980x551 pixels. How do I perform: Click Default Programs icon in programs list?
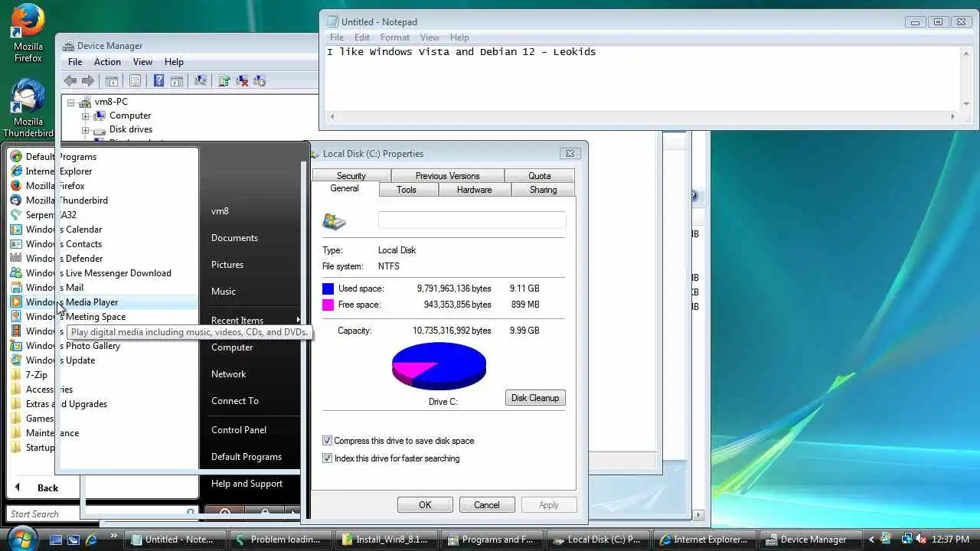point(16,157)
